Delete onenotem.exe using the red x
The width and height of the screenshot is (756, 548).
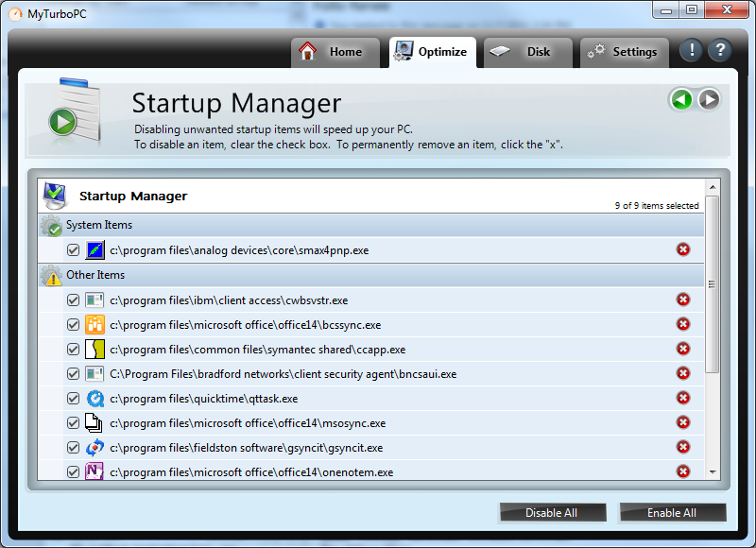click(682, 471)
